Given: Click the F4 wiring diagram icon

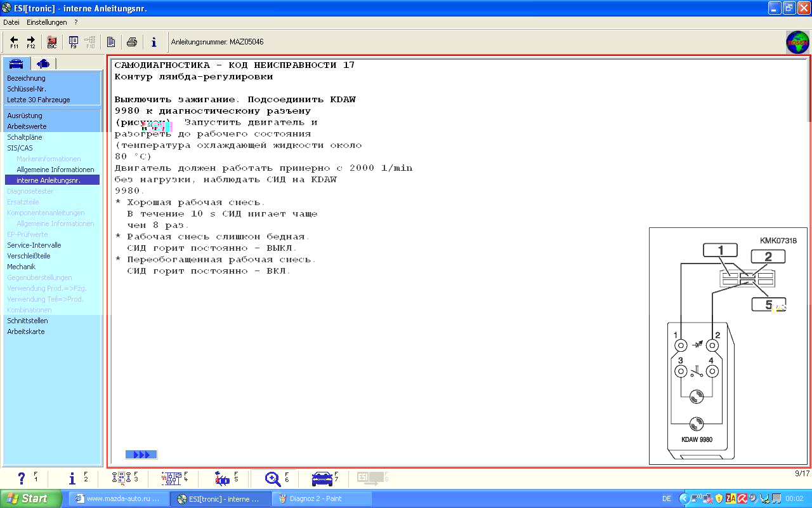Looking at the screenshot, I should click(x=171, y=479).
